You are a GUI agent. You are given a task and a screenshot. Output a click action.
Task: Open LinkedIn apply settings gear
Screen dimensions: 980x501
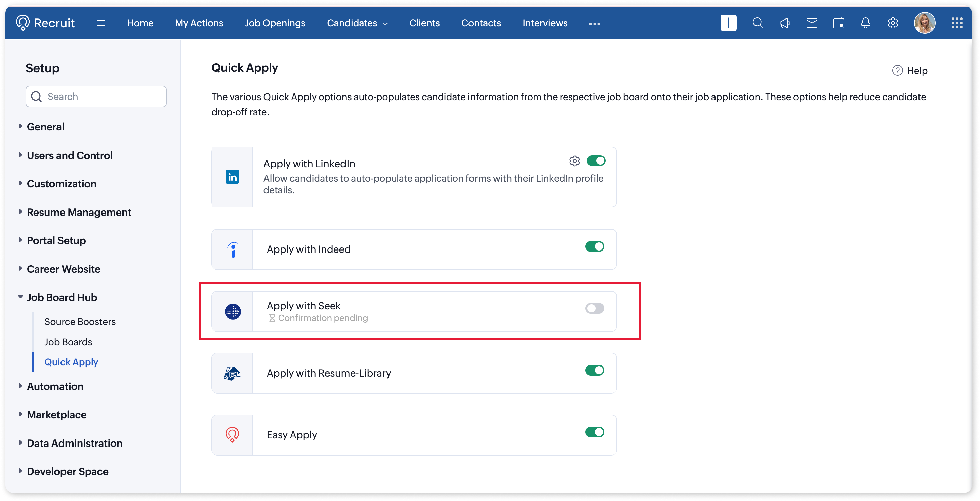click(574, 161)
